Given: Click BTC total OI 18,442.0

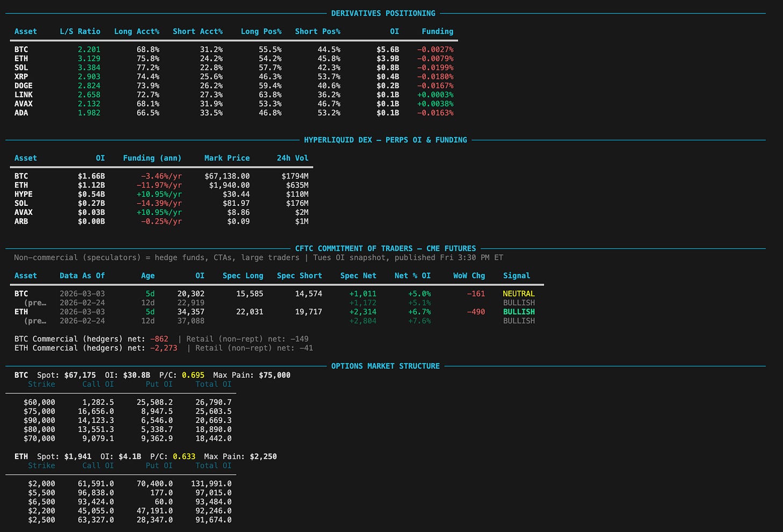Looking at the screenshot, I should pos(213,438).
